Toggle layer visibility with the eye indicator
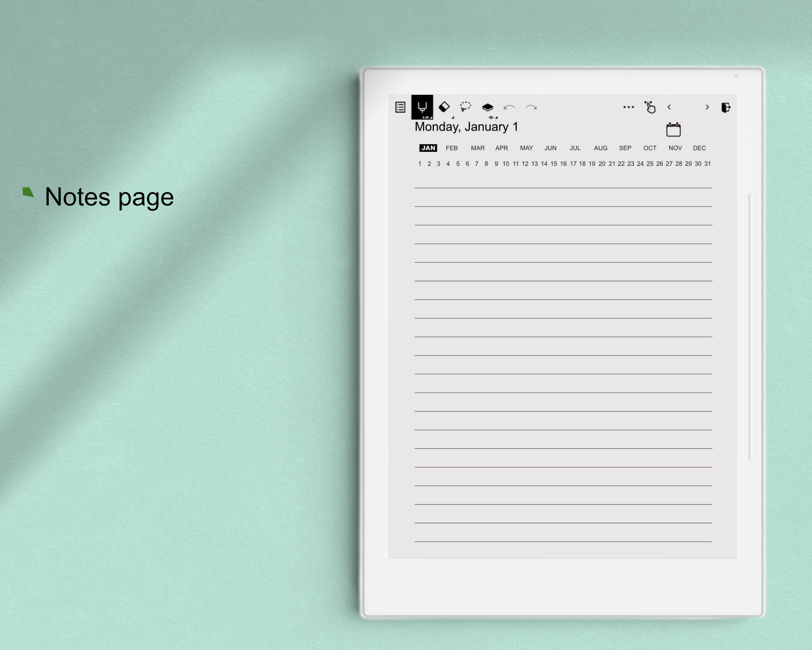The height and width of the screenshot is (650, 812). pos(491,118)
